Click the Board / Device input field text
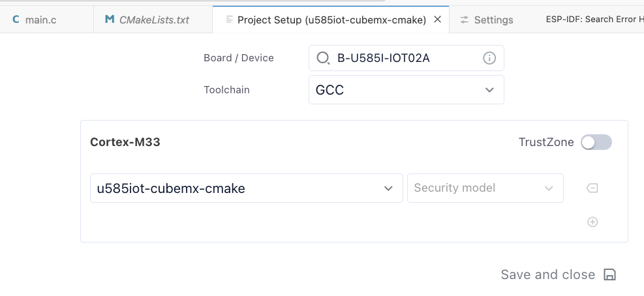 [x=384, y=58]
